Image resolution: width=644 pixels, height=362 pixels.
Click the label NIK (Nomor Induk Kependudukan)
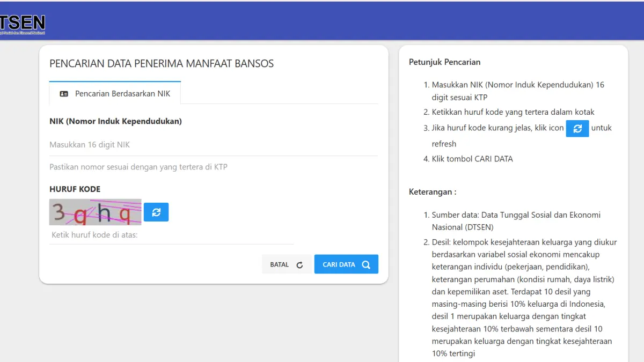click(x=115, y=121)
